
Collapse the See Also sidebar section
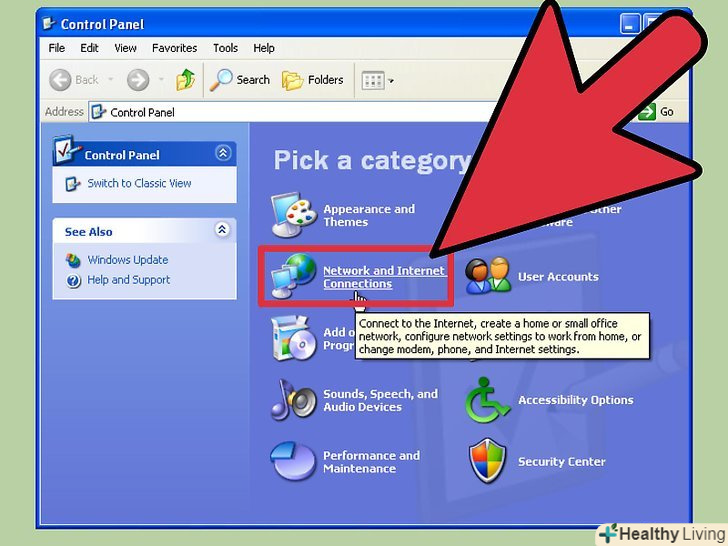tap(222, 229)
